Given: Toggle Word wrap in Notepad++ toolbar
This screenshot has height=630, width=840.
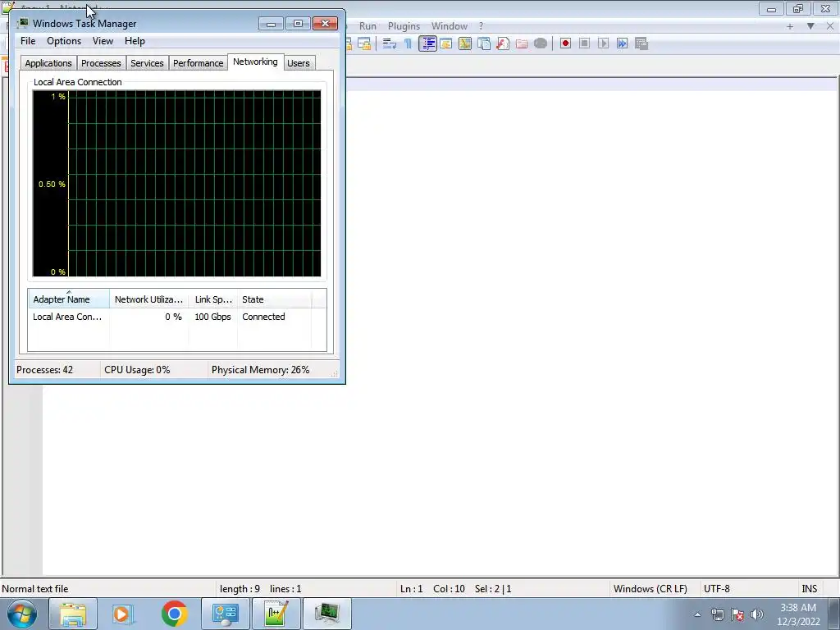Looking at the screenshot, I should 390,43.
